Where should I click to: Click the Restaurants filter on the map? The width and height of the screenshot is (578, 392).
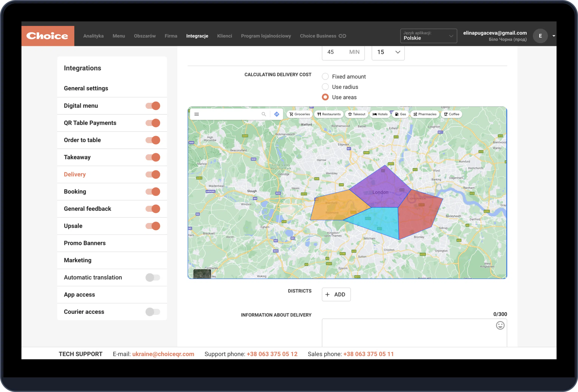pos(329,114)
